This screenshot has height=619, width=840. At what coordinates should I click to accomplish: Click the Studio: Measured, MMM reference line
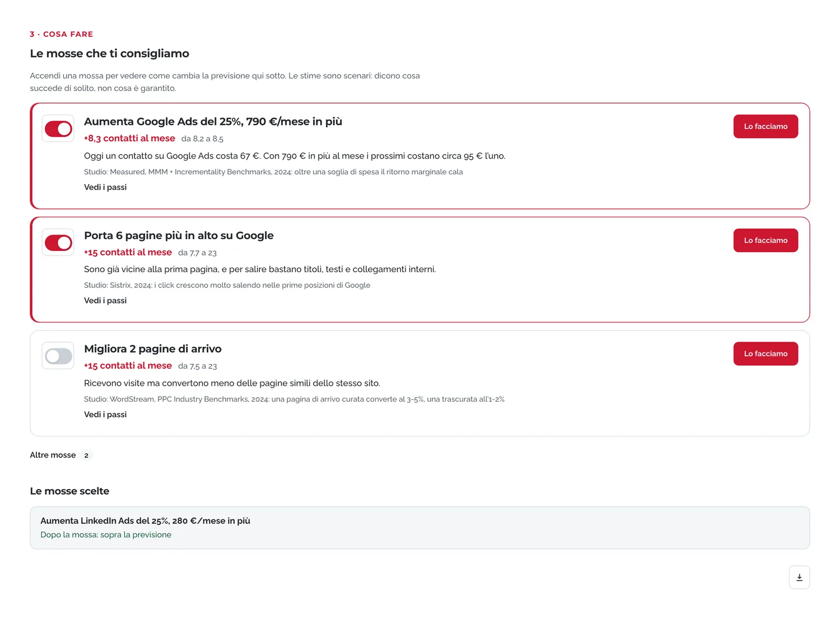tap(273, 172)
